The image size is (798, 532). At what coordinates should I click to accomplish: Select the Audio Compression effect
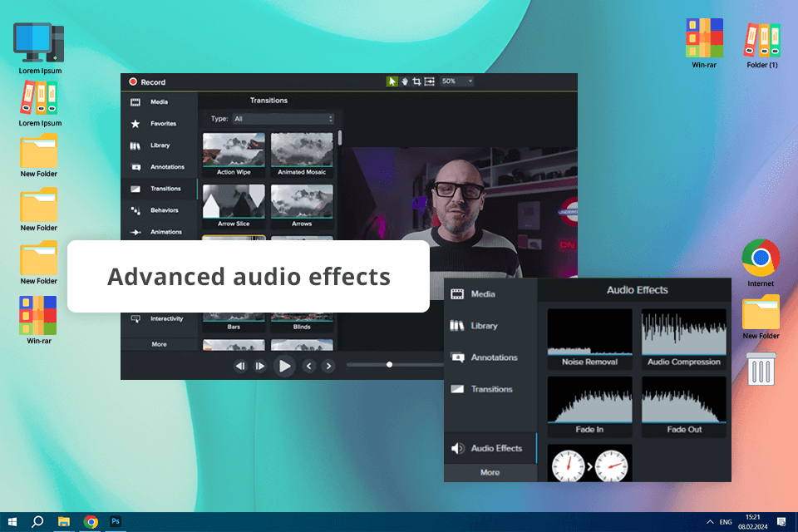684,338
